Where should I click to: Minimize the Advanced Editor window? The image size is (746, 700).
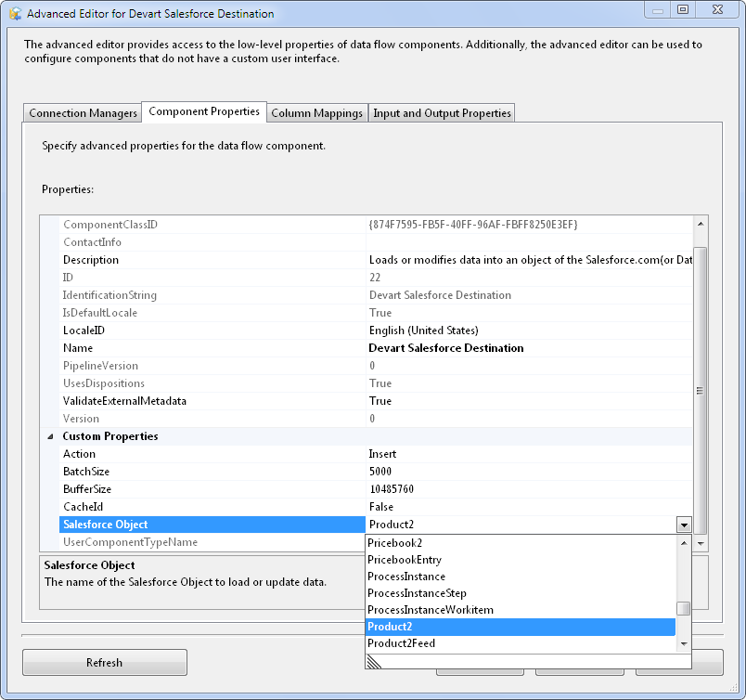[658, 9]
